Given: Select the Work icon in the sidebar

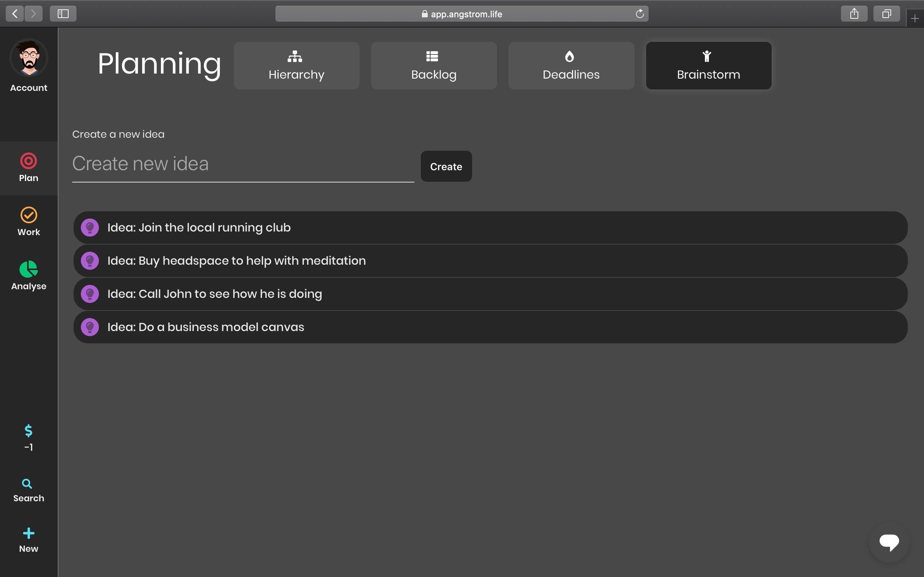Looking at the screenshot, I should (x=28, y=221).
